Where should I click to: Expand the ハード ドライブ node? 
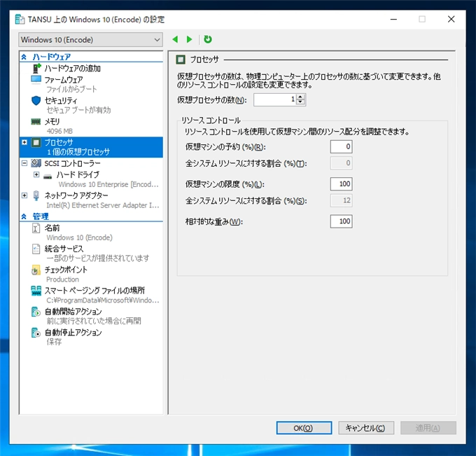pyautogui.click(x=36, y=174)
